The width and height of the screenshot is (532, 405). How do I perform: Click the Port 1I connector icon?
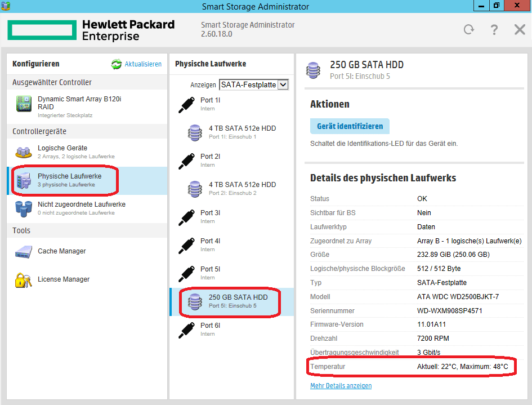click(186, 105)
